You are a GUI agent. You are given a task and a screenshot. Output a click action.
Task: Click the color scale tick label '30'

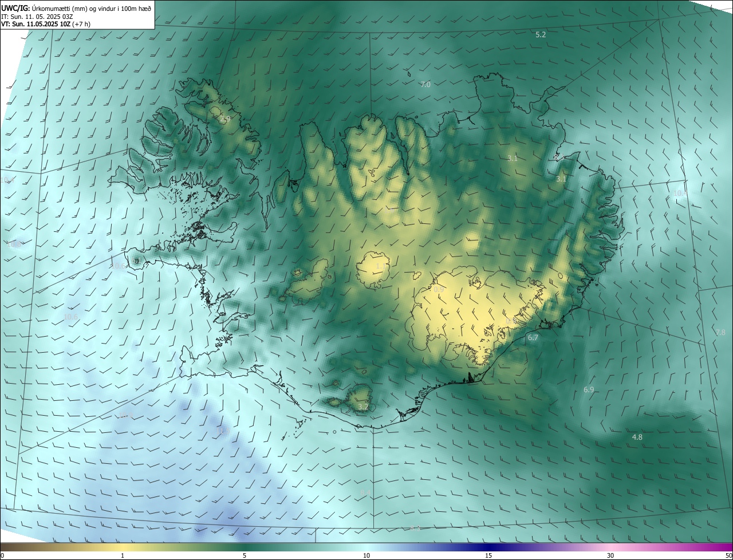pos(610,555)
